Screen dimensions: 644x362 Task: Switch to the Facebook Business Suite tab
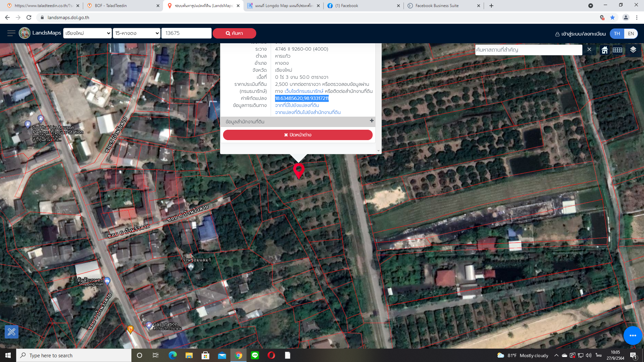click(x=444, y=6)
